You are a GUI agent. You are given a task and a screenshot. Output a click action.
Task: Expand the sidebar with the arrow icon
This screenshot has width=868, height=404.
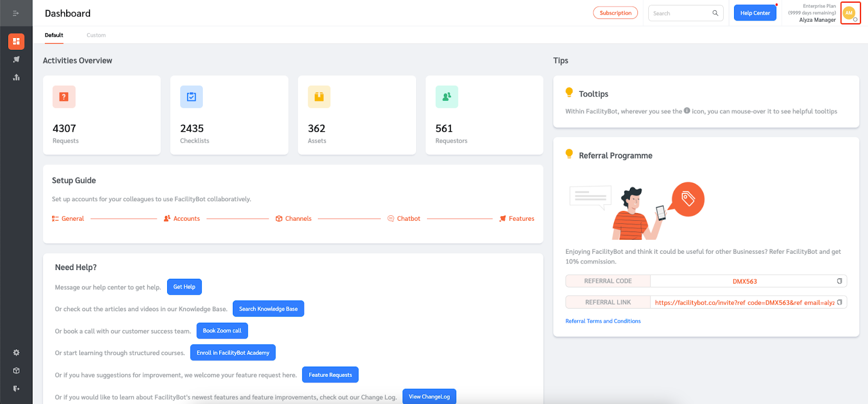coord(16,13)
